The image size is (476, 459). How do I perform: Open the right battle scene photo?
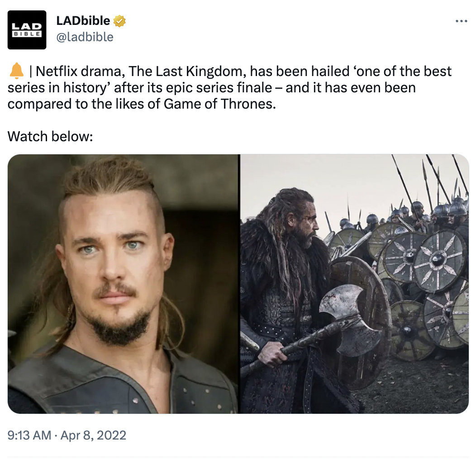point(355,284)
